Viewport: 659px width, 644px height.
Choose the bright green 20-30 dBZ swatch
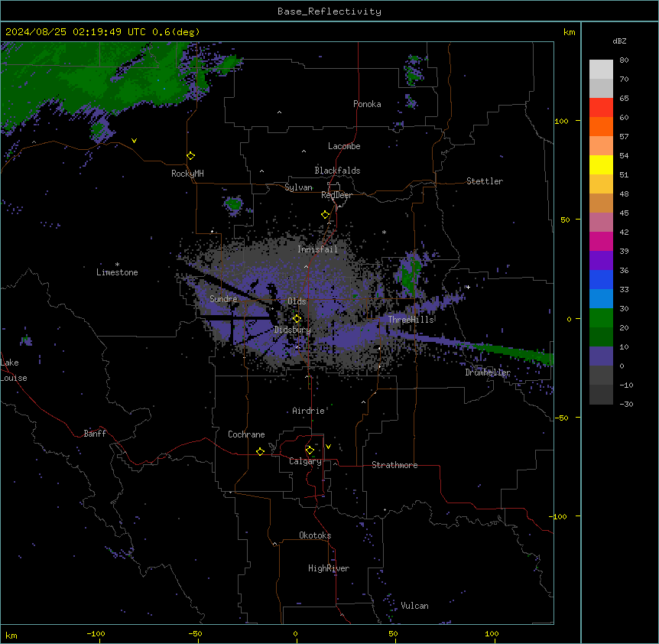point(601,318)
